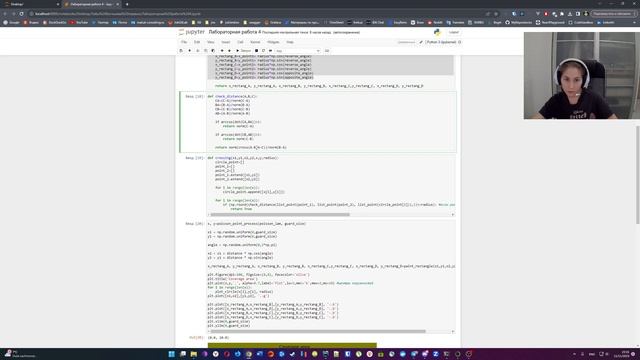Open the command palette keyboard icon
Image resolution: width=640 pixels, height=360 pixels.
click(x=327, y=51)
